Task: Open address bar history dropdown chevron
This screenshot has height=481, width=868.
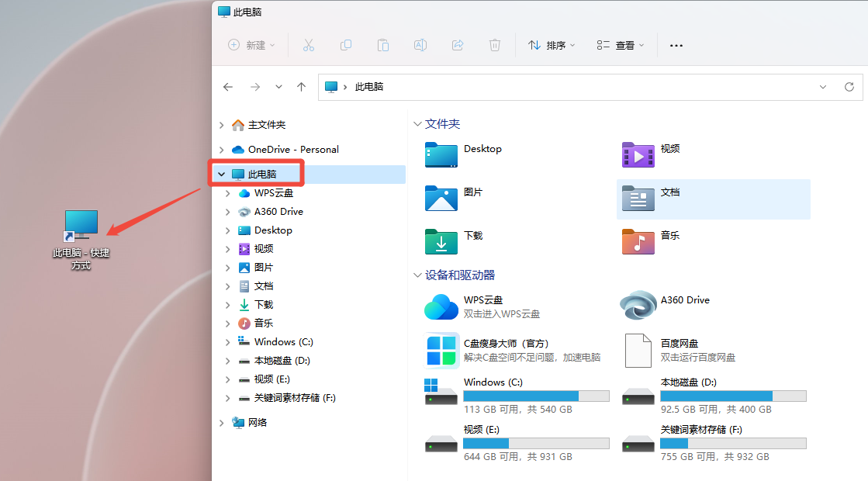Action: point(822,87)
